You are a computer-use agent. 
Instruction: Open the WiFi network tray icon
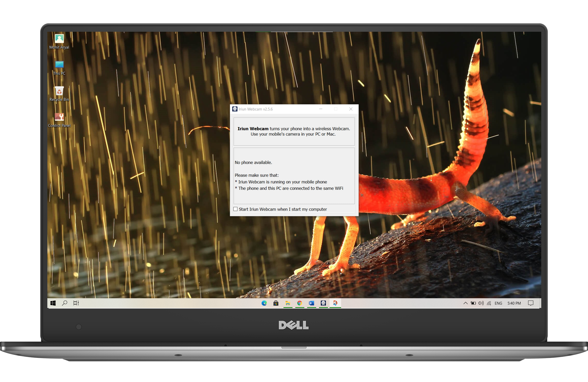pyautogui.click(x=489, y=303)
